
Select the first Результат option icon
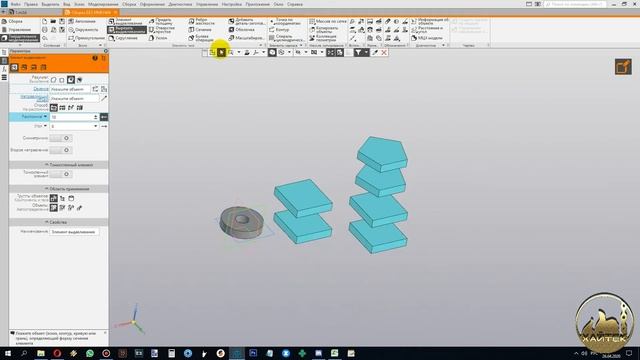pyautogui.click(x=53, y=80)
